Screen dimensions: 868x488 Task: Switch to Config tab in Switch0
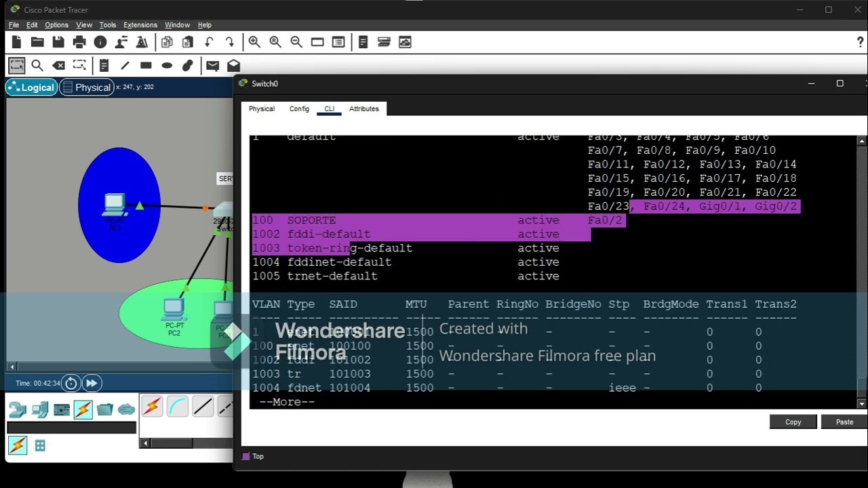tap(299, 108)
